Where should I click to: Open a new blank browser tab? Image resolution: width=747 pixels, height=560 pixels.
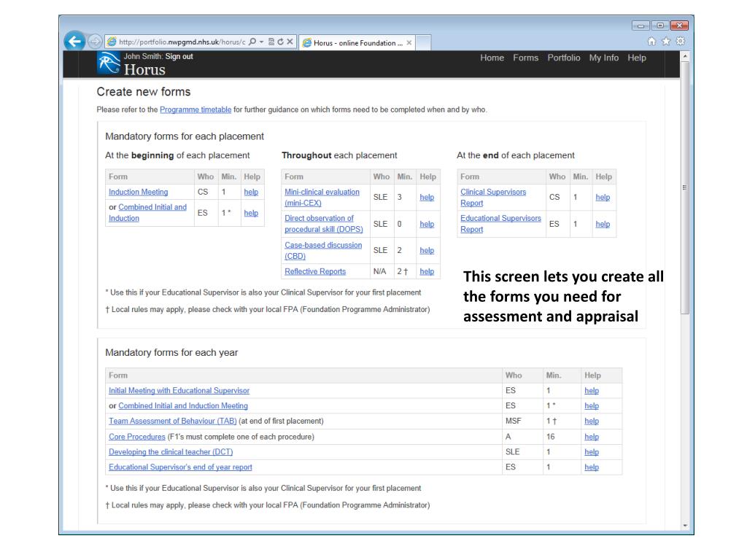coord(424,43)
